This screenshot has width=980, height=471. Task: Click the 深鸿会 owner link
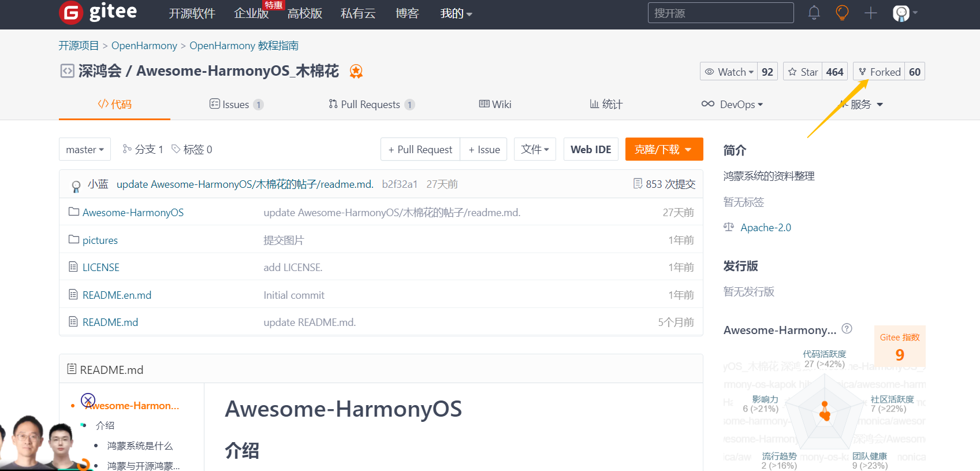pos(100,71)
